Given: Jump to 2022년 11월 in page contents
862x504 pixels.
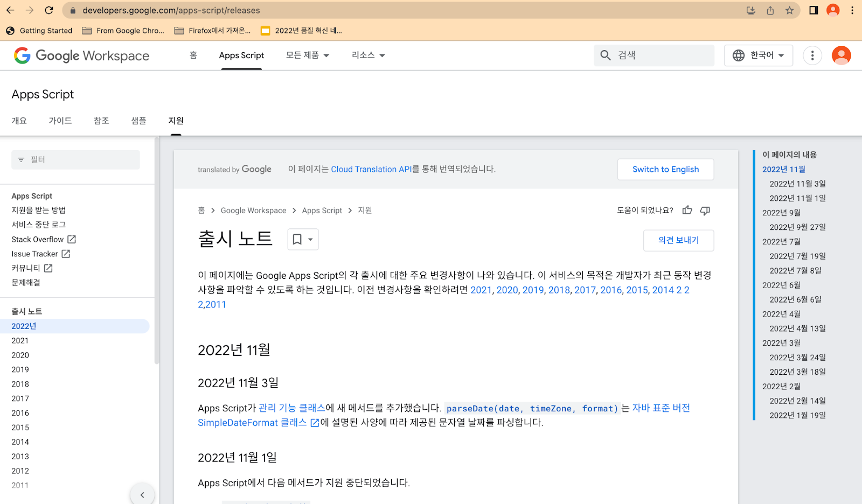Looking at the screenshot, I should pos(784,170).
